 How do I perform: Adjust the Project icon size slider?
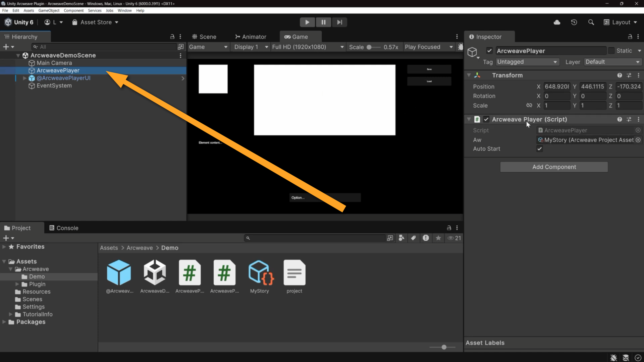[x=442, y=347]
